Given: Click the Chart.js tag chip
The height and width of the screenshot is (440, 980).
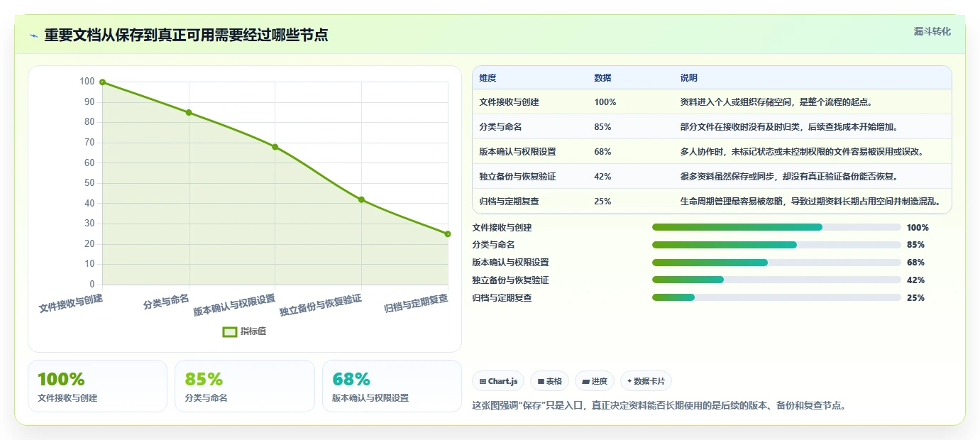Looking at the screenshot, I should click(498, 381).
